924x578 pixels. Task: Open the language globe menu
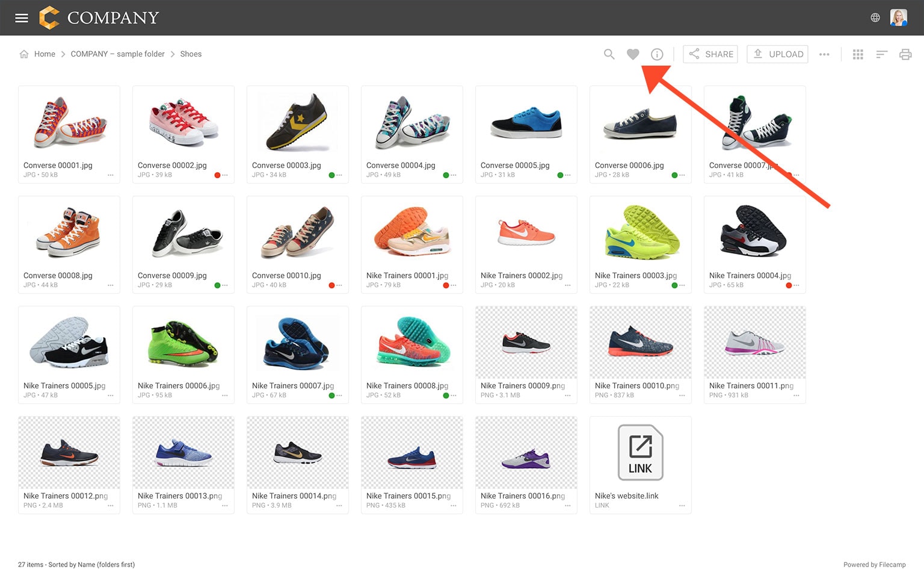coord(875,17)
